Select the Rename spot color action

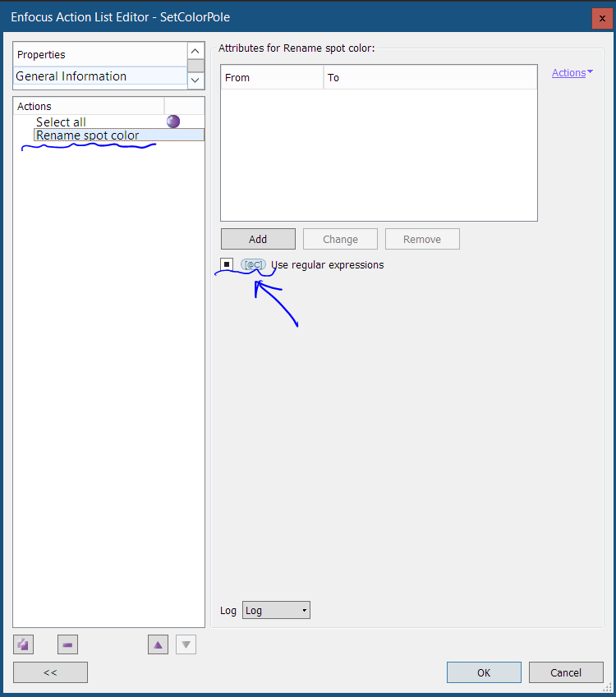click(119, 135)
